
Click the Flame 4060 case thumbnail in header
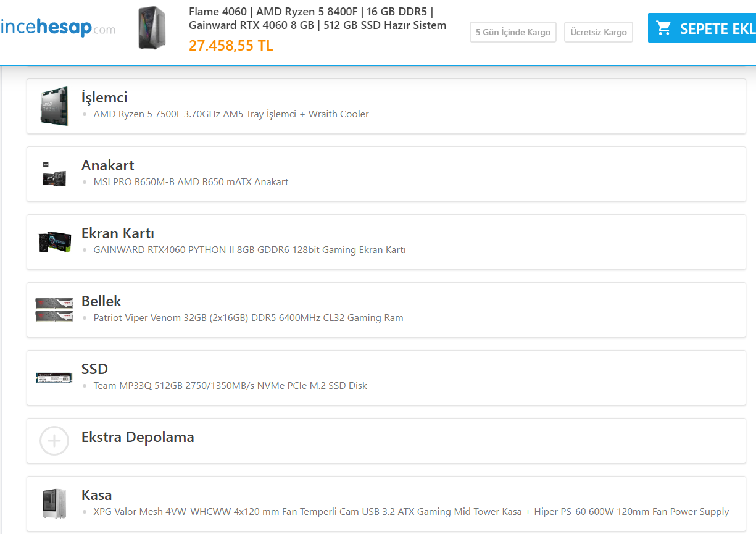(x=151, y=28)
